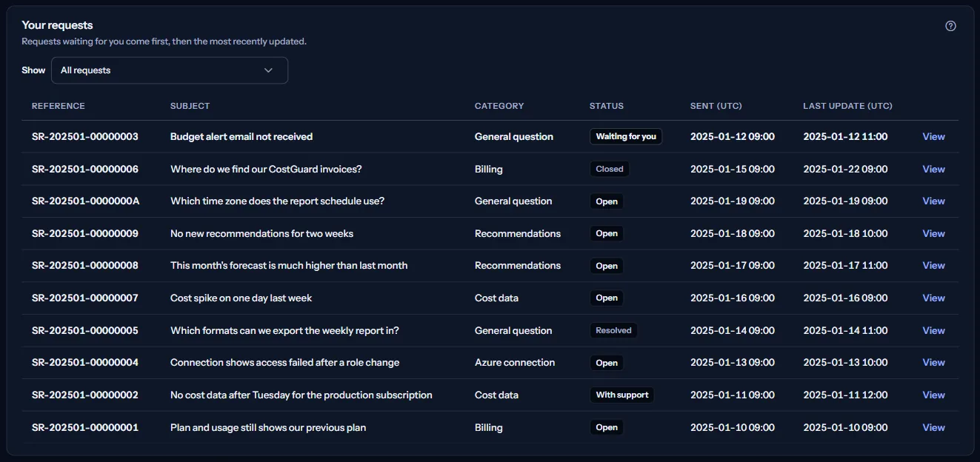The width and height of the screenshot is (980, 462).
Task: Click Open status badge for SR-202501-0000000A
Action: coord(607,201)
